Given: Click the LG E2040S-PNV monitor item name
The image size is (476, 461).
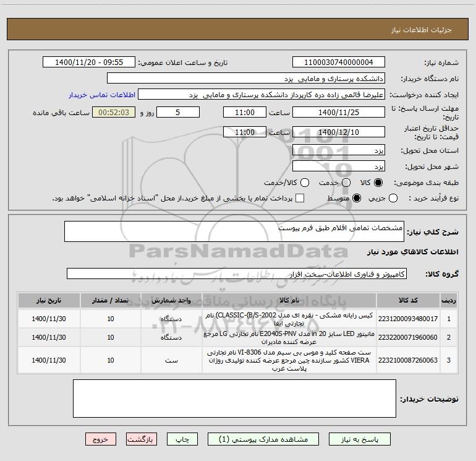Looking at the screenshot, I should click(x=289, y=337).
